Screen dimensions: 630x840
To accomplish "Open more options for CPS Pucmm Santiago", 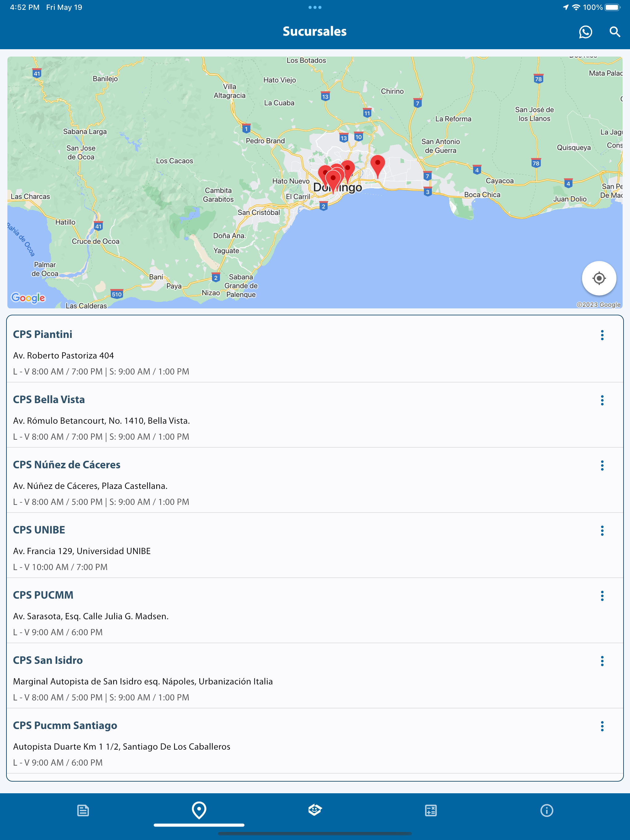I will [602, 726].
